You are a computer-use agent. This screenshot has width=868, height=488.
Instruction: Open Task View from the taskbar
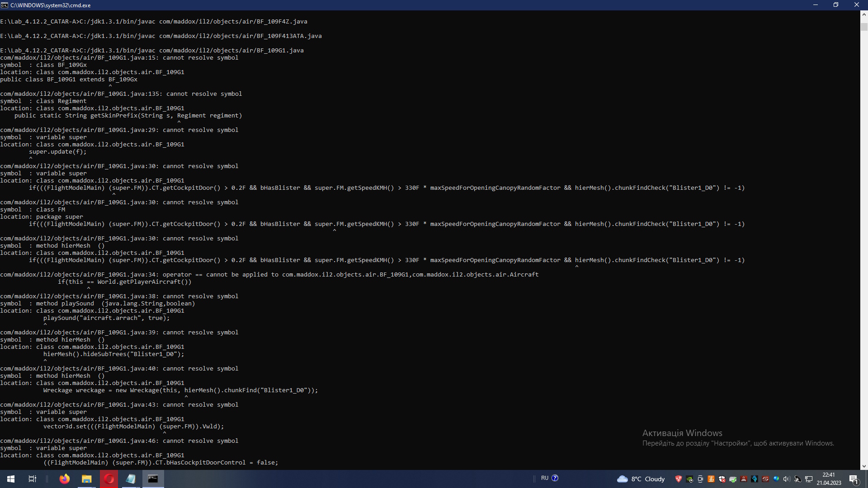tap(32, 479)
